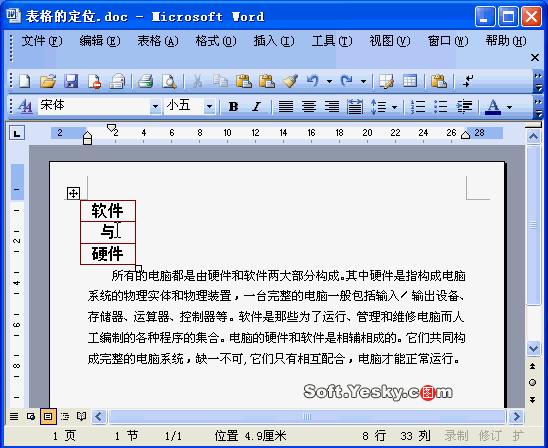This screenshot has width=548, height=448.
Task: Click the ruler tab type selector
Action: tap(17, 133)
